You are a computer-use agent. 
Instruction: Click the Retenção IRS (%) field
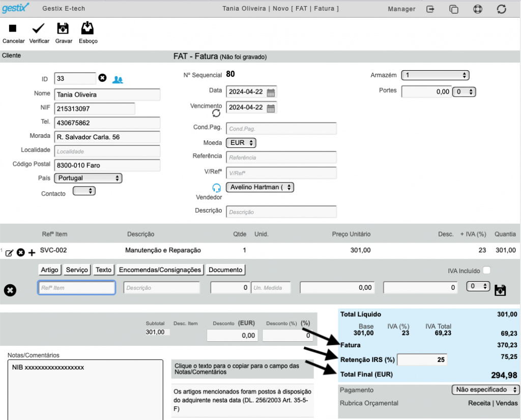click(x=422, y=359)
